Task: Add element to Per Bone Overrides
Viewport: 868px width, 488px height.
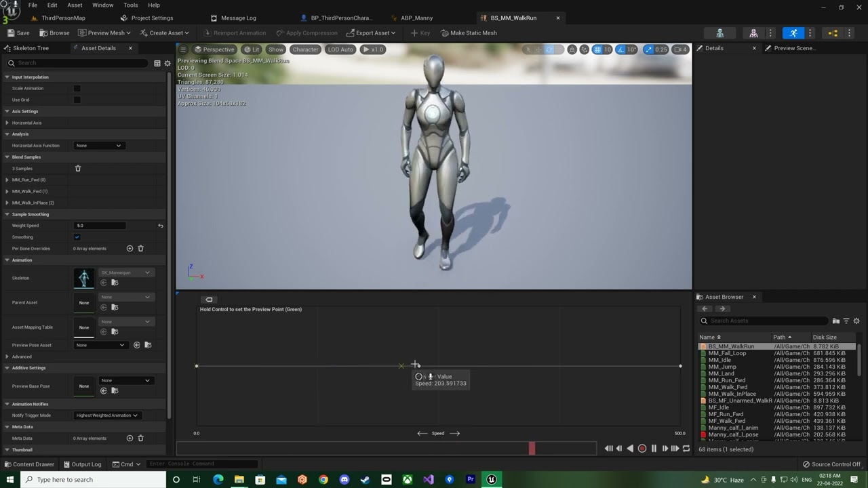Action: click(x=130, y=249)
